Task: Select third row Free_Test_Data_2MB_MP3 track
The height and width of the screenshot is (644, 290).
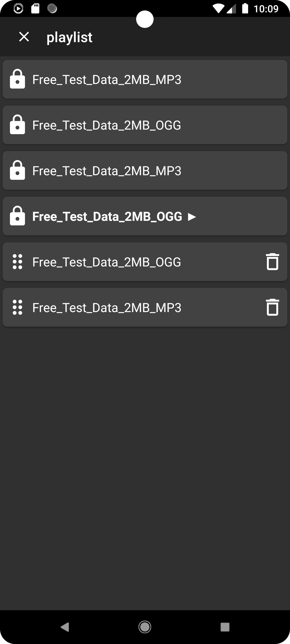Action: coord(107,171)
